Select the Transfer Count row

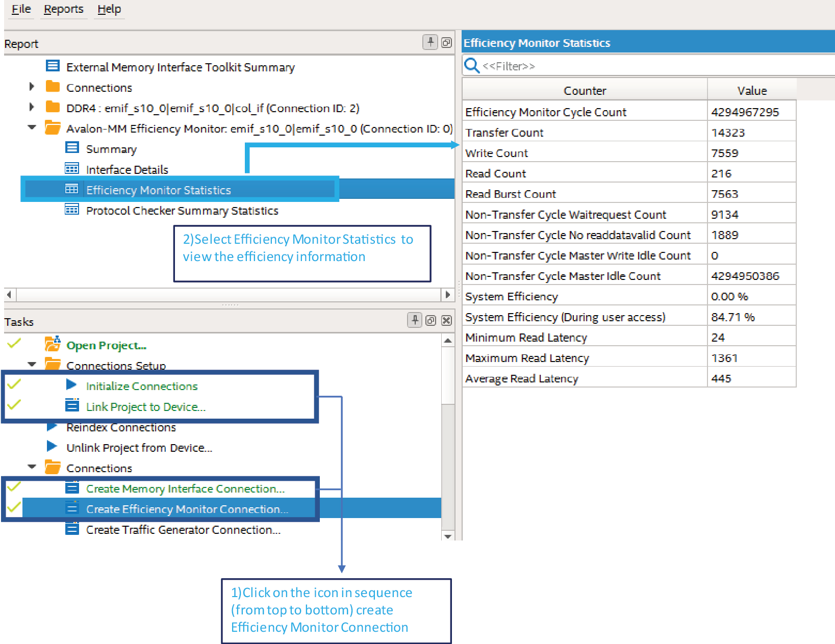coord(629,132)
